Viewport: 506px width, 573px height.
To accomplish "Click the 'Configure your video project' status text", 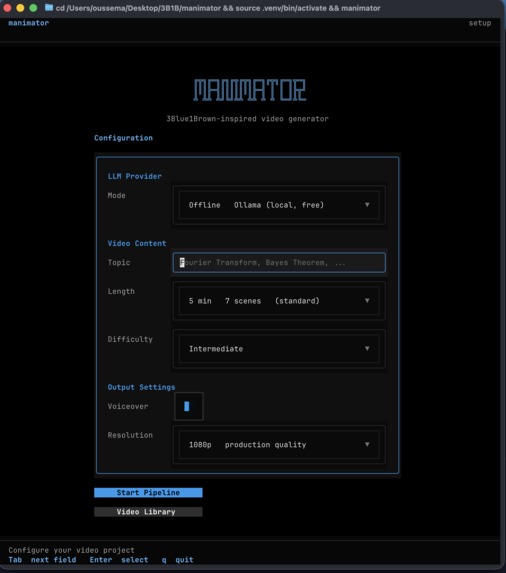I will point(72,550).
